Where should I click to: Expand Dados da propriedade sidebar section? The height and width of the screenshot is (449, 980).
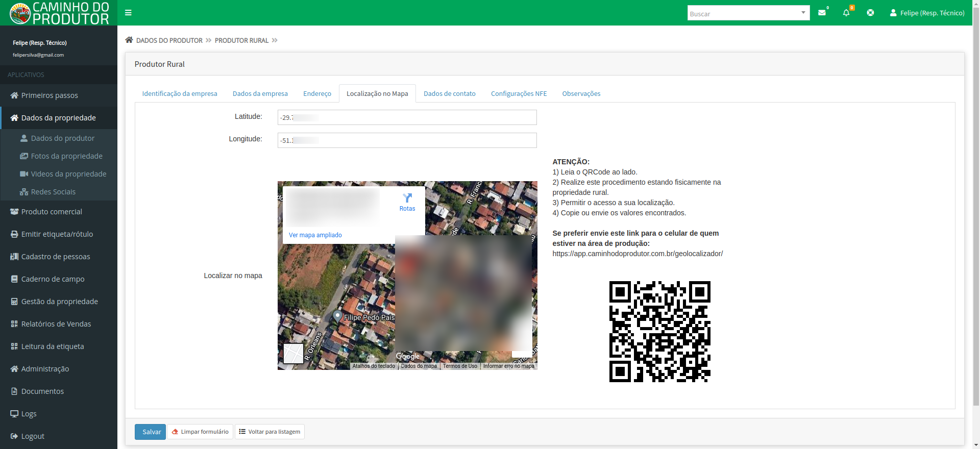point(59,118)
